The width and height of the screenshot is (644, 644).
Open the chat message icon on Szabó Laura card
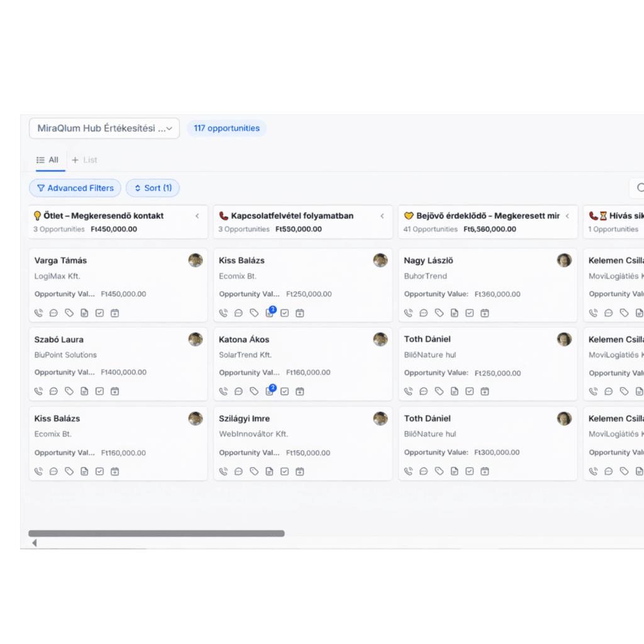click(x=54, y=391)
